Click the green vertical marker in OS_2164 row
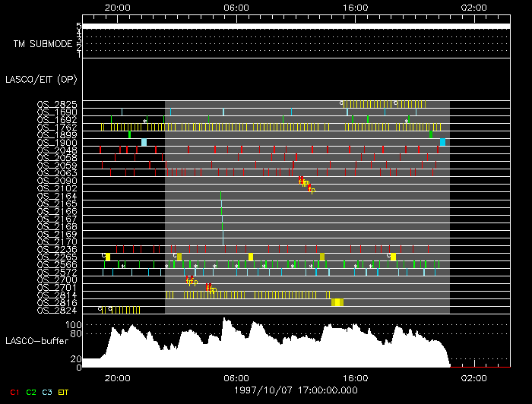This screenshot has width=532, height=404. click(221, 197)
